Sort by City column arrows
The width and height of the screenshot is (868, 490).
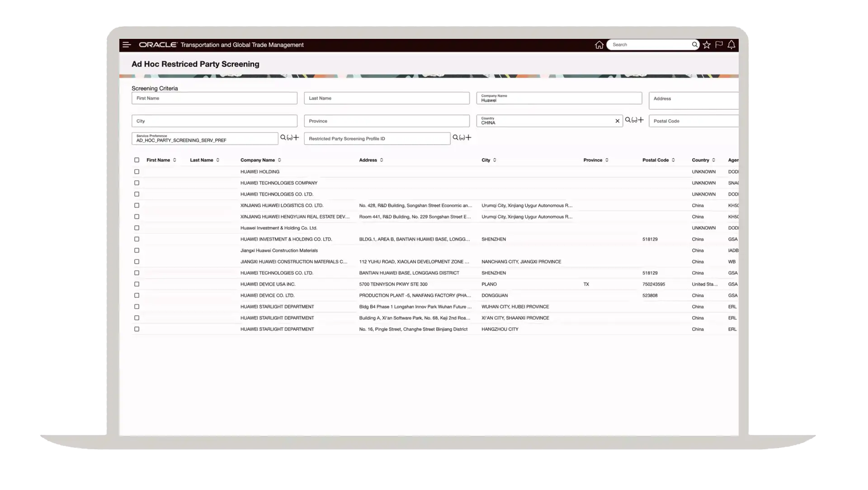pyautogui.click(x=495, y=160)
